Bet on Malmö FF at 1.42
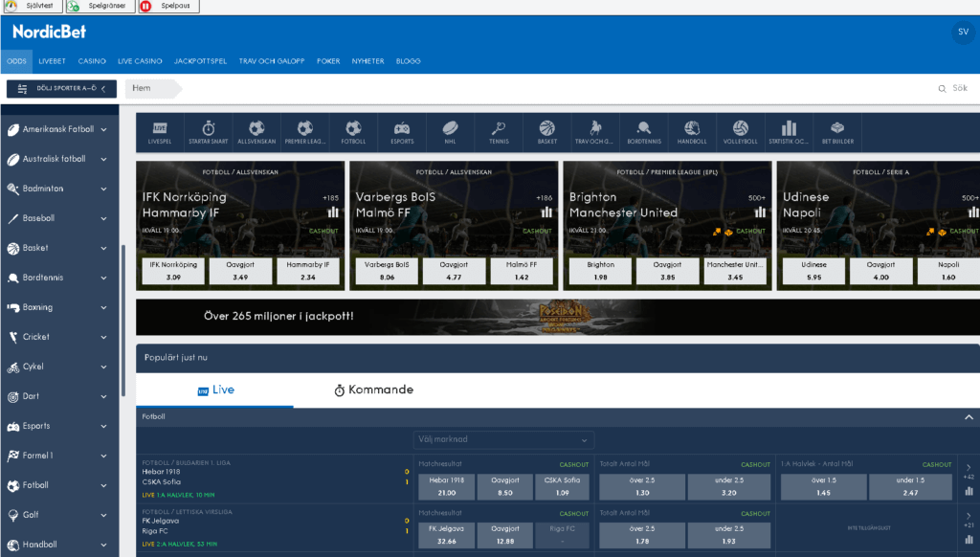This screenshot has width=980, height=557. click(x=522, y=271)
